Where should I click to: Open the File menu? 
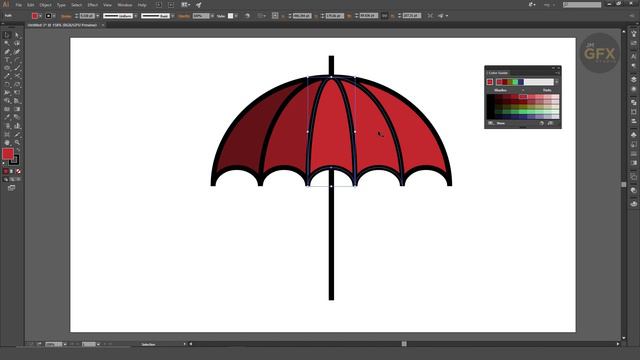pos(19,5)
